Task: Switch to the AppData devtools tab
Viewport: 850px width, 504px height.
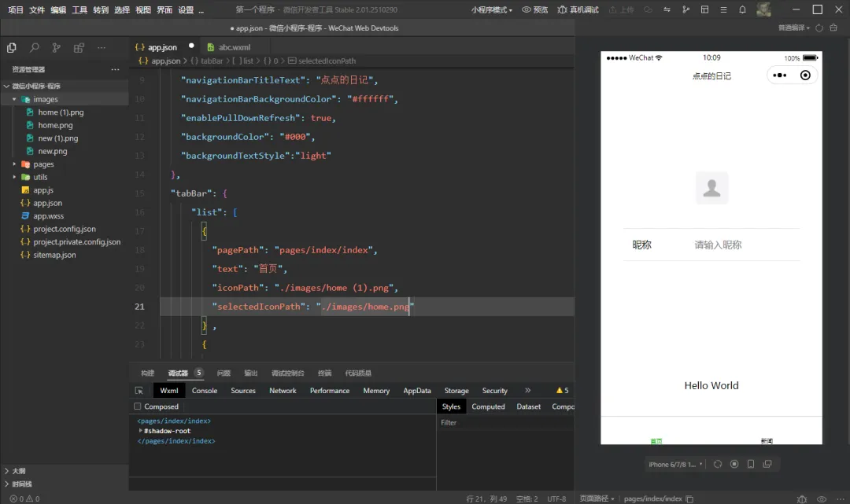Action: point(417,390)
